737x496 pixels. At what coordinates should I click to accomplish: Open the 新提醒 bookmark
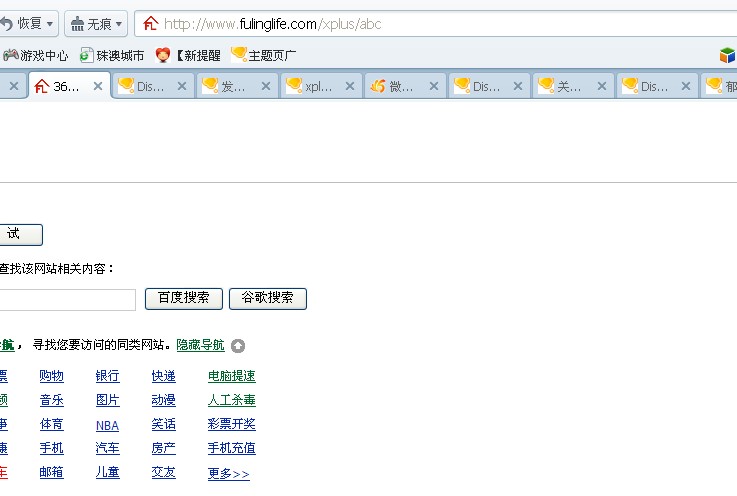[188, 55]
